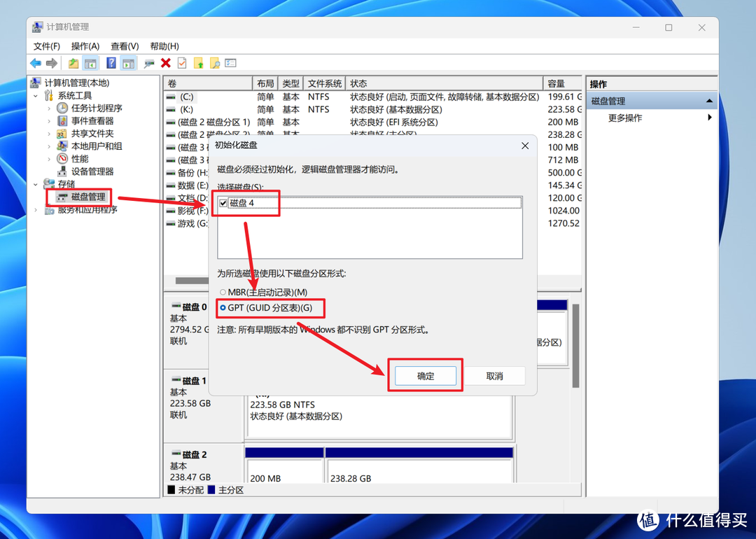
Task: Select the GPT (GUID 分区表) radio option
Action: click(x=223, y=307)
